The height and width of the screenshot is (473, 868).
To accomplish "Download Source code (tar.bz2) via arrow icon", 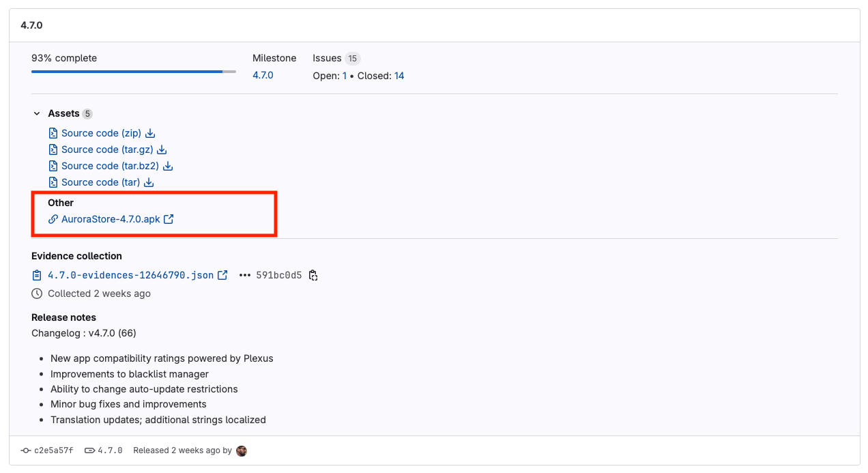I will (x=168, y=166).
